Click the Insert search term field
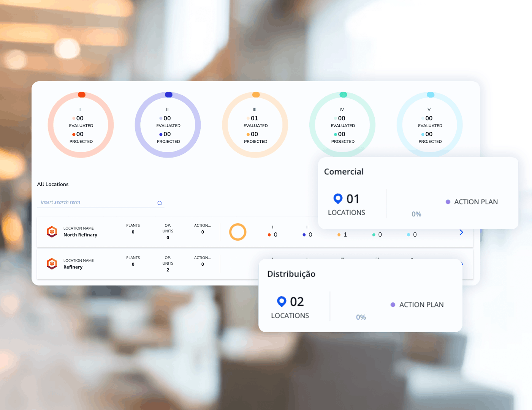 coord(97,202)
